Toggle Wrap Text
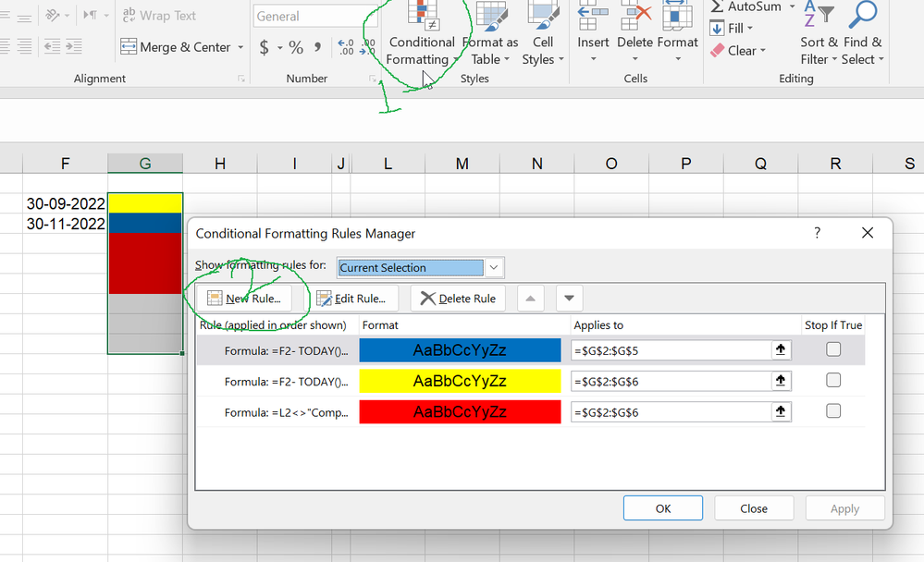 [159, 16]
